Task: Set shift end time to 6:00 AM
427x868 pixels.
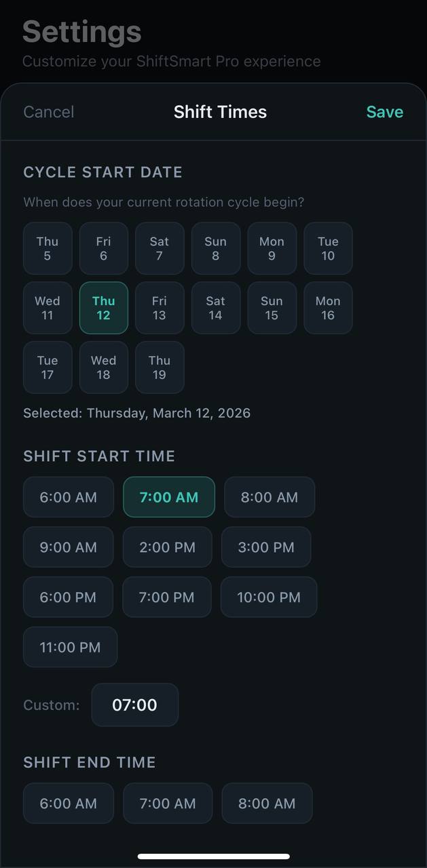Action: tap(69, 804)
